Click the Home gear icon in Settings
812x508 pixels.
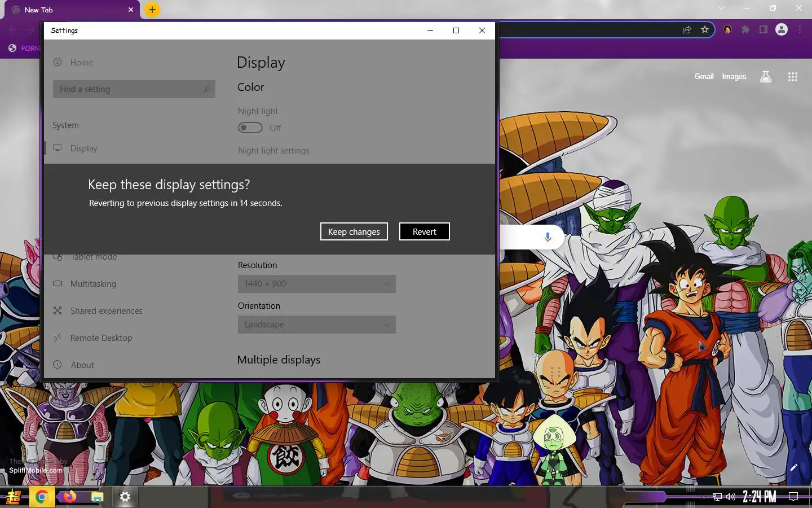click(x=58, y=63)
